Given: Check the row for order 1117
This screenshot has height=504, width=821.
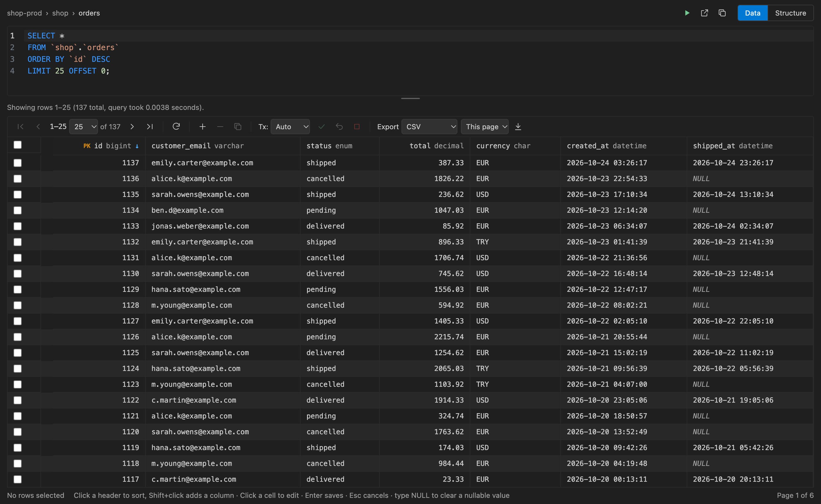Looking at the screenshot, I should point(18,479).
